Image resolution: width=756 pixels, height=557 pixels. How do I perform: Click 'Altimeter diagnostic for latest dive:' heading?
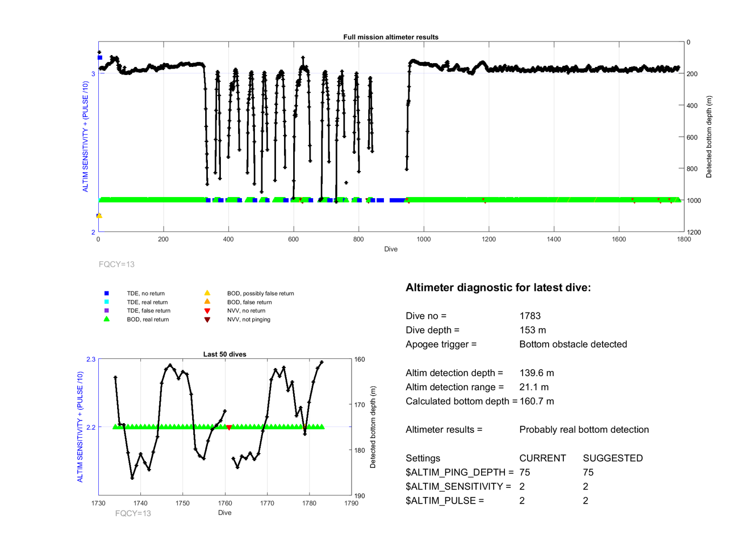click(x=498, y=288)
